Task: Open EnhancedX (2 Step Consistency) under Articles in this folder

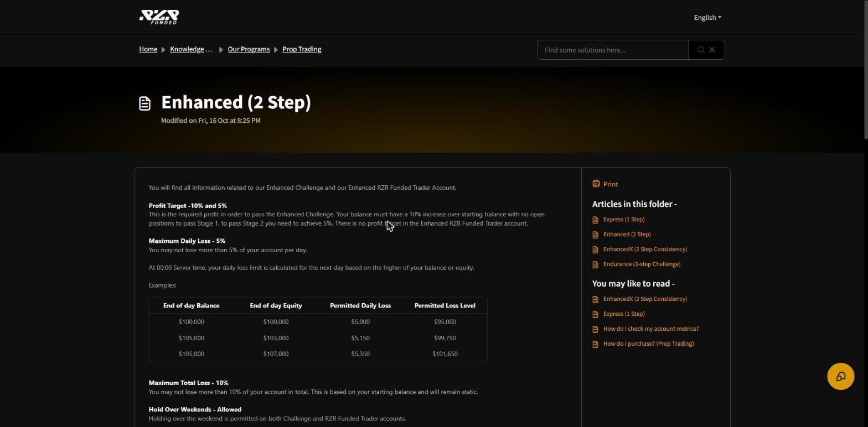Action: point(645,249)
